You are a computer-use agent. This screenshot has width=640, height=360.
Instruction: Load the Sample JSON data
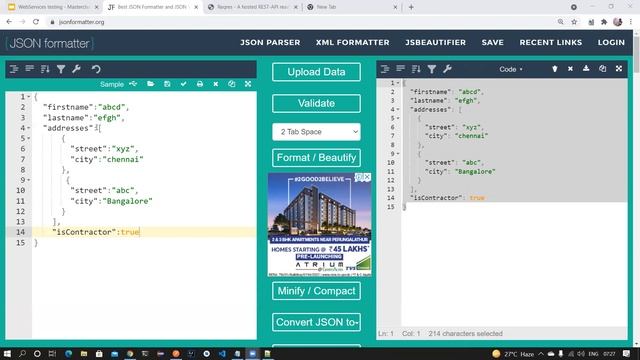click(111, 84)
